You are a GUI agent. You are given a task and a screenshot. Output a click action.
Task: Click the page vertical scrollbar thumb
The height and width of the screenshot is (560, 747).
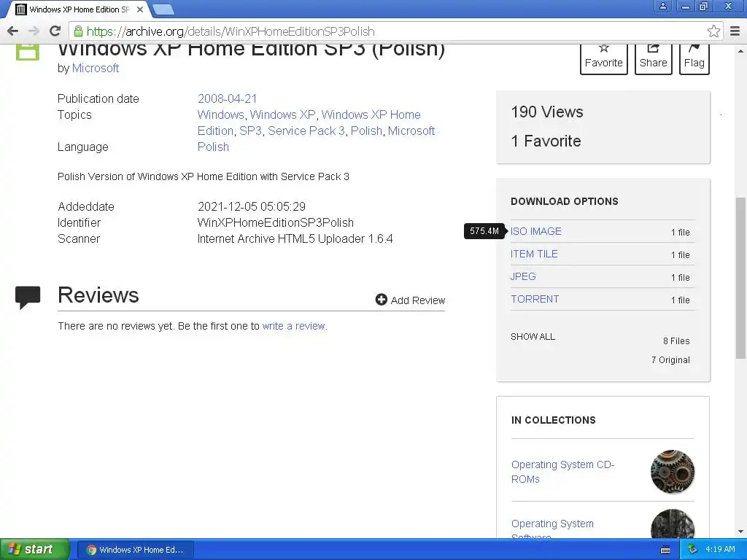point(740,278)
